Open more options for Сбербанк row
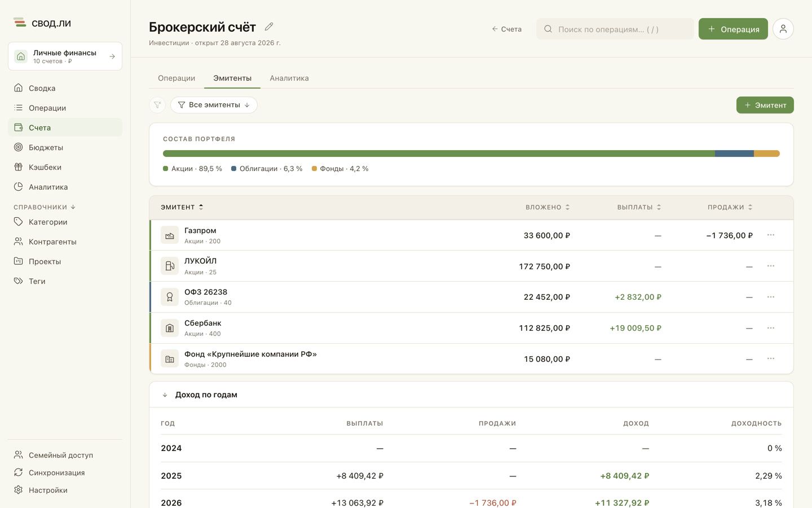 tap(771, 328)
